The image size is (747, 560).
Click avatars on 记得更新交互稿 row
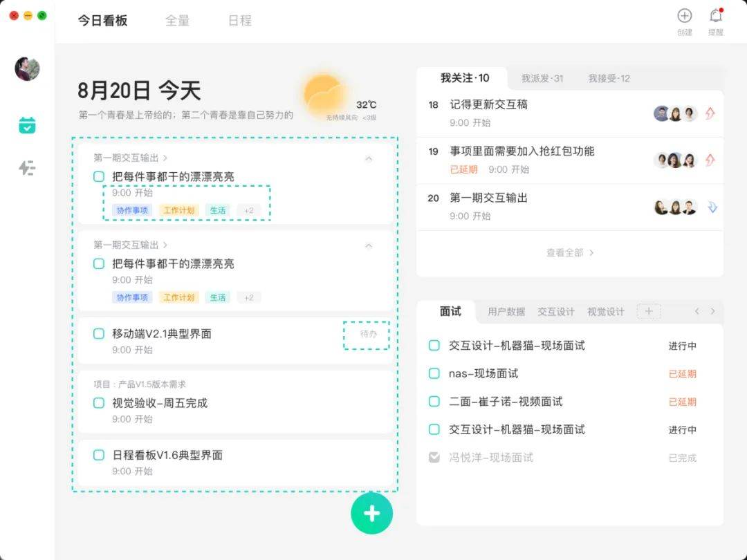pos(676,113)
